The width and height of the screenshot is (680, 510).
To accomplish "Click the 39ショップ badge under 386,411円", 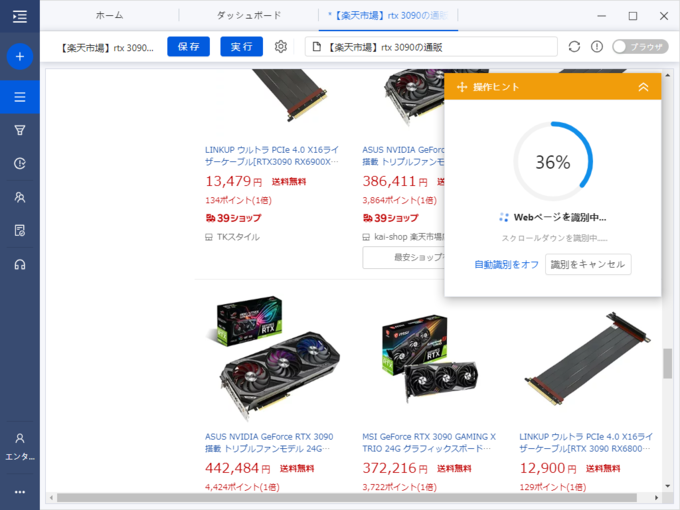I will pyautogui.click(x=390, y=218).
